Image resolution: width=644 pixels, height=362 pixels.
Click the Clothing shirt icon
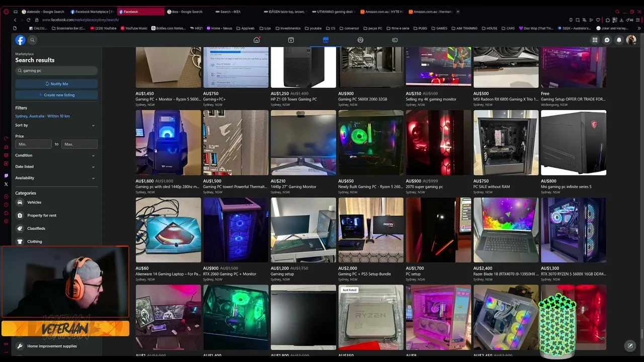point(20,242)
